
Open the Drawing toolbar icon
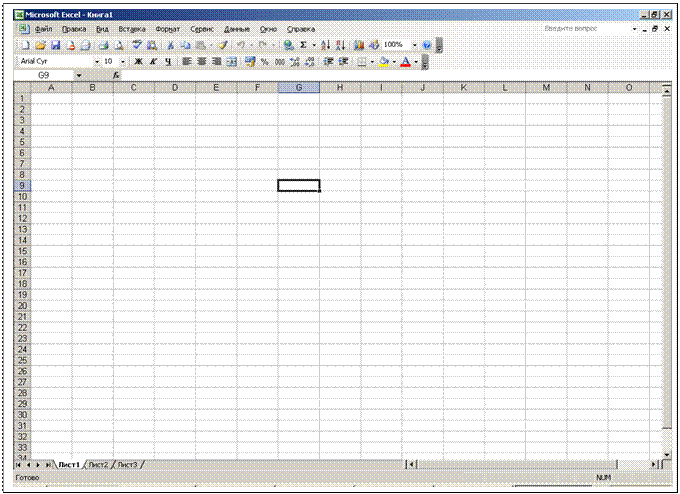[x=374, y=45]
